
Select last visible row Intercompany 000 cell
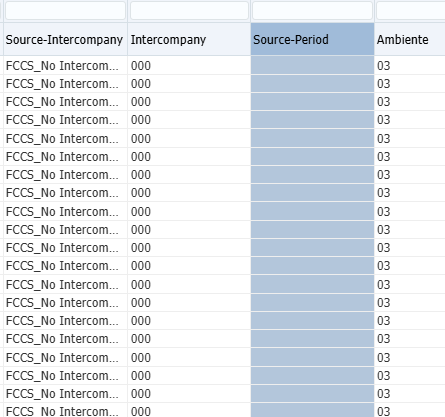point(189,410)
